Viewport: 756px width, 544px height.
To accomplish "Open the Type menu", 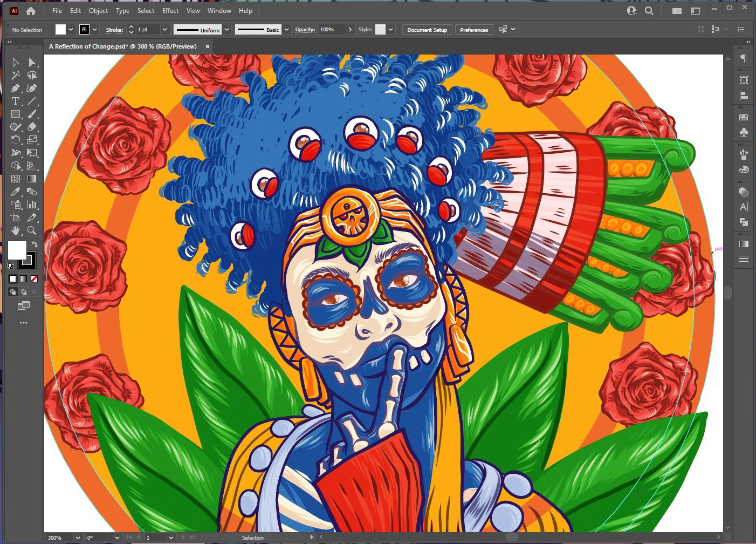I will (x=122, y=10).
